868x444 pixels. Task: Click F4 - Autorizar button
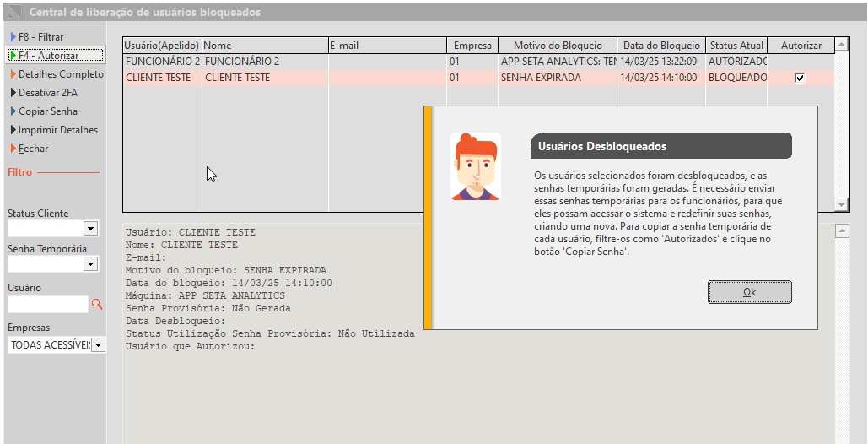56,56
